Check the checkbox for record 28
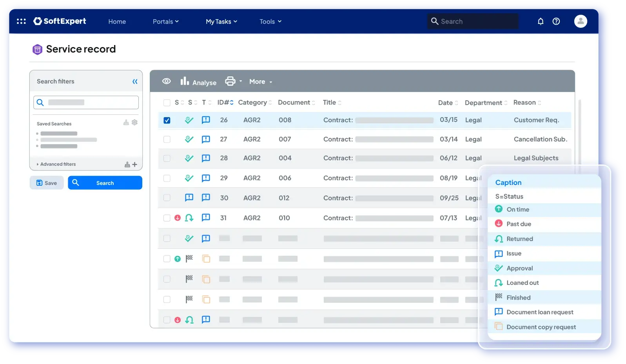Screen dimensions: 626x364 click(x=167, y=158)
